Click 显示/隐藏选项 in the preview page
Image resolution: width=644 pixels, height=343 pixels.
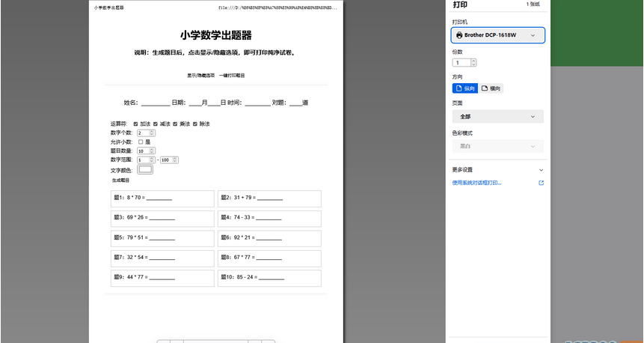(201, 76)
